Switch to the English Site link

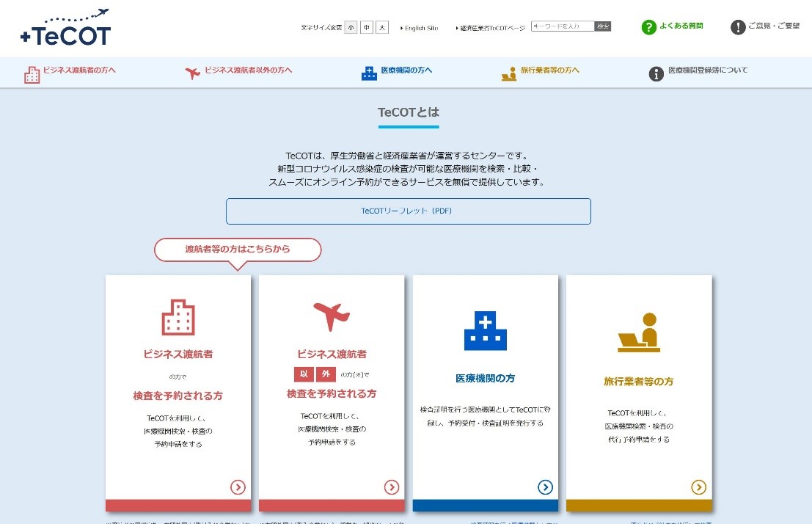click(x=421, y=28)
